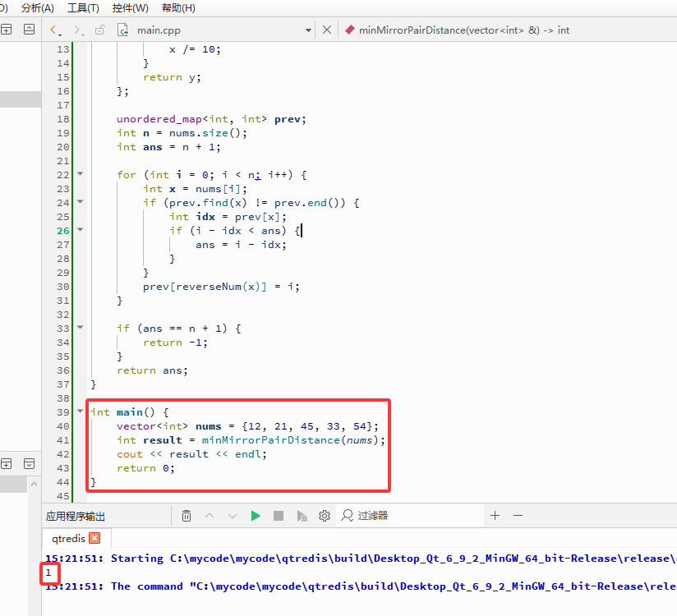Zoom in the output with the plus

tap(495, 516)
